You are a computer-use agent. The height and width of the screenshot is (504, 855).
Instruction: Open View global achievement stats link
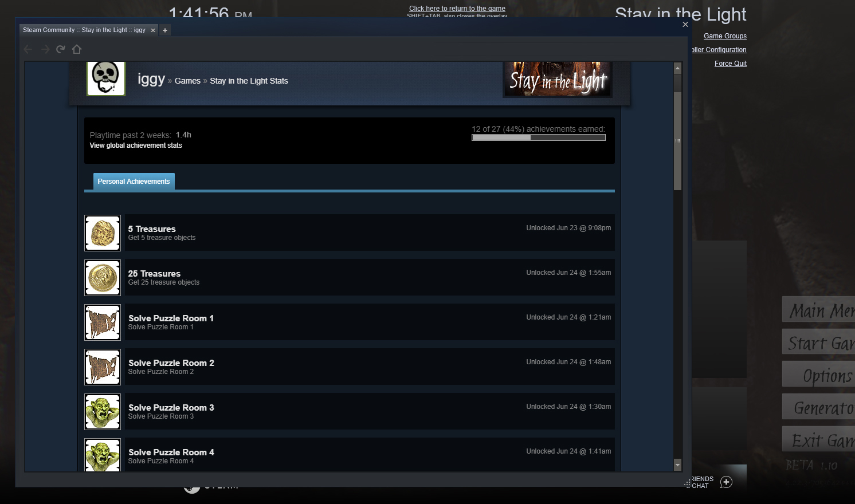click(136, 145)
